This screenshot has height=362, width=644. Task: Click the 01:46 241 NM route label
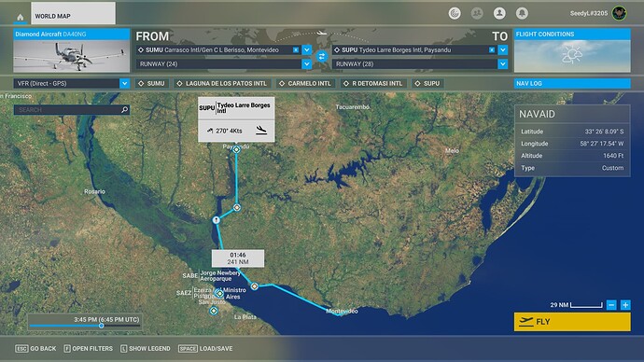(x=238, y=258)
